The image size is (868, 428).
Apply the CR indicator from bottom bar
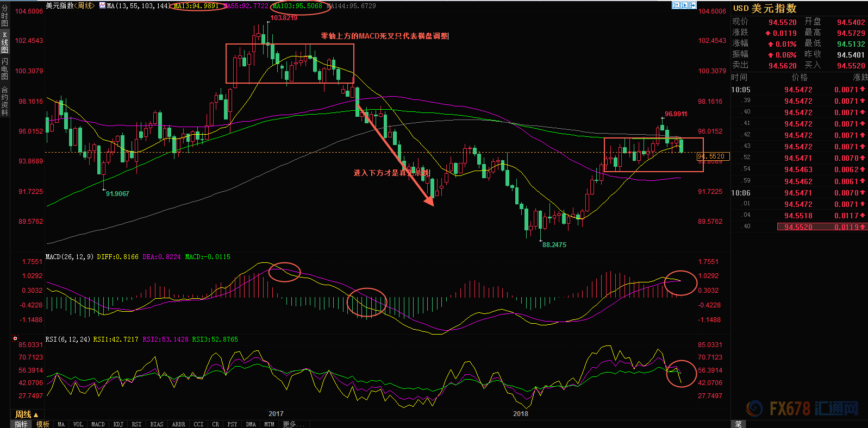[x=216, y=424]
